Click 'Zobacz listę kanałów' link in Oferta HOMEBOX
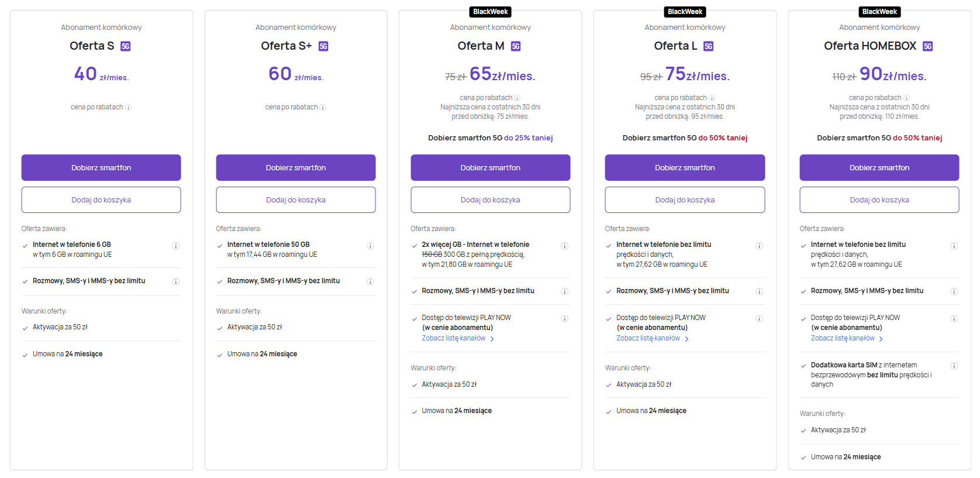The height and width of the screenshot is (478, 980). point(843,338)
